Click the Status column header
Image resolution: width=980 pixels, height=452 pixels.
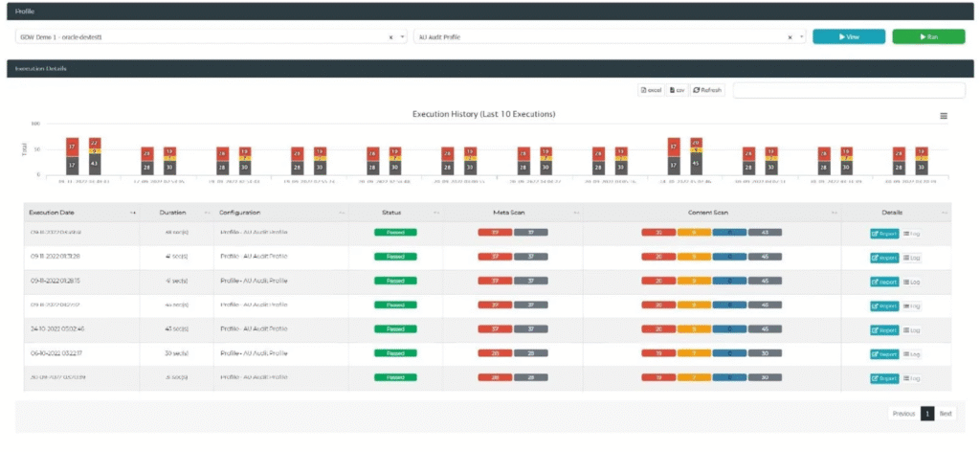pos(395,214)
